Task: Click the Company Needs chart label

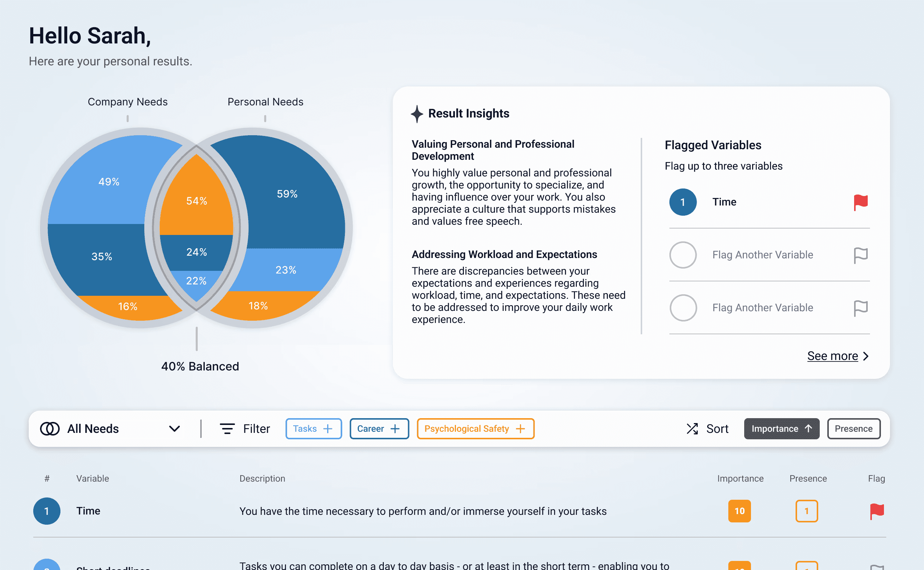Action: click(x=128, y=102)
